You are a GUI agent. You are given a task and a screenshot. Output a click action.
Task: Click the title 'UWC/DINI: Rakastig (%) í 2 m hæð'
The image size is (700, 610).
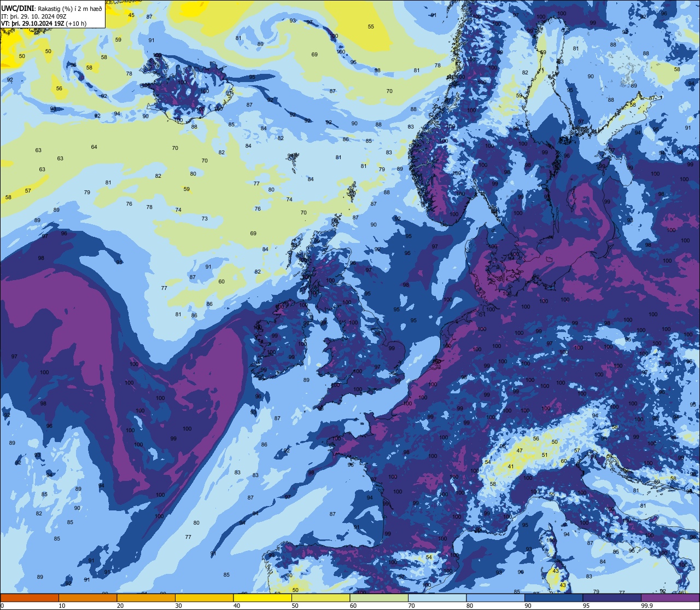point(51,8)
